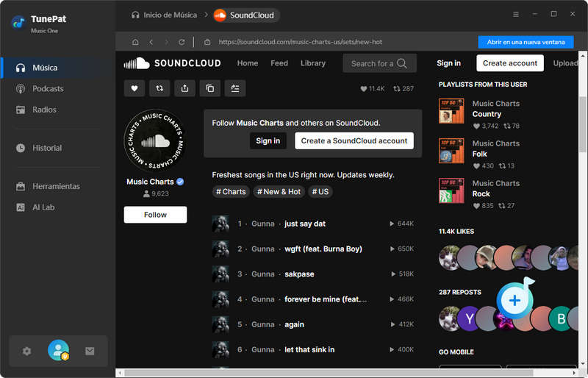
Task: Open the Feed nav link
Action: click(279, 63)
